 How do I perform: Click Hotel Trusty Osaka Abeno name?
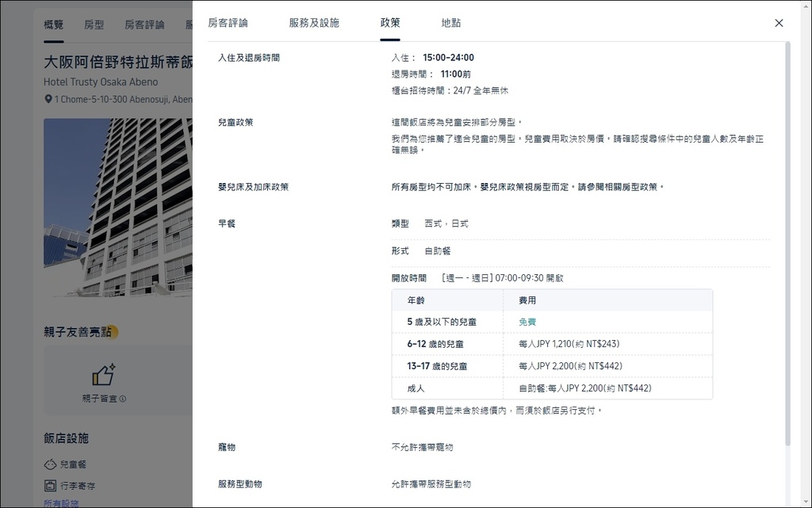click(101, 82)
